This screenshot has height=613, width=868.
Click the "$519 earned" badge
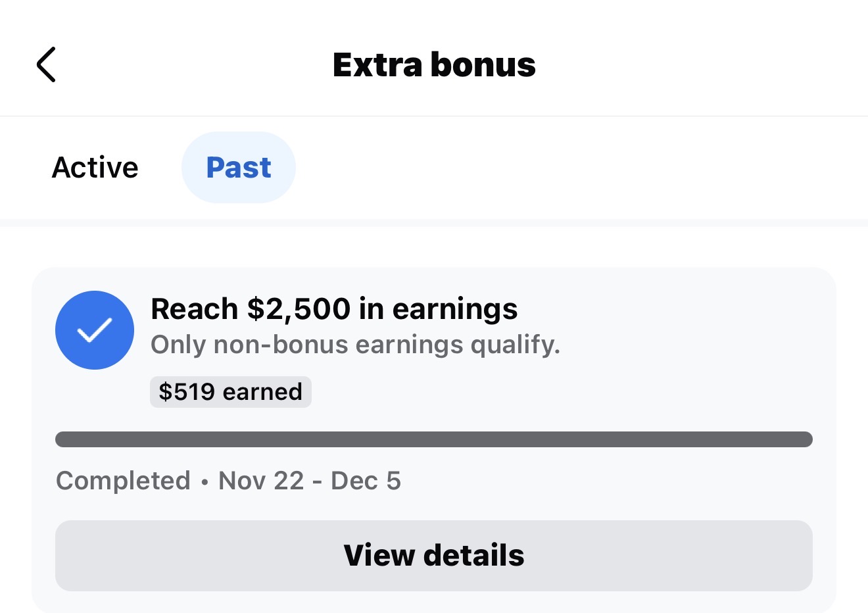click(x=230, y=392)
